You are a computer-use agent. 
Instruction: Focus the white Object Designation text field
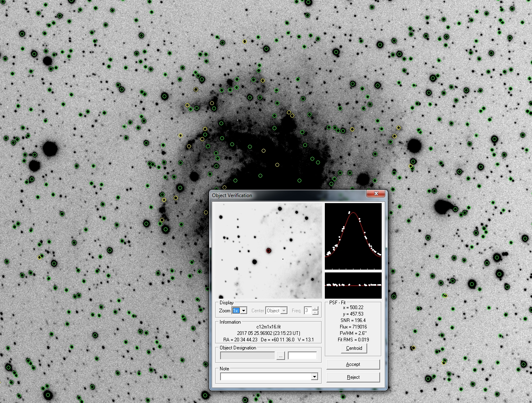pyautogui.click(x=302, y=356)
